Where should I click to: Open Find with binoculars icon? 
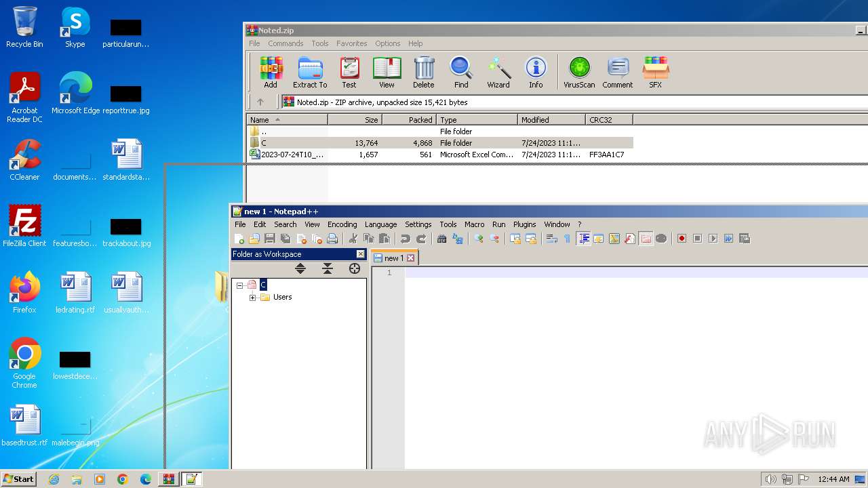pyautogui.click(x=441, y=239)
